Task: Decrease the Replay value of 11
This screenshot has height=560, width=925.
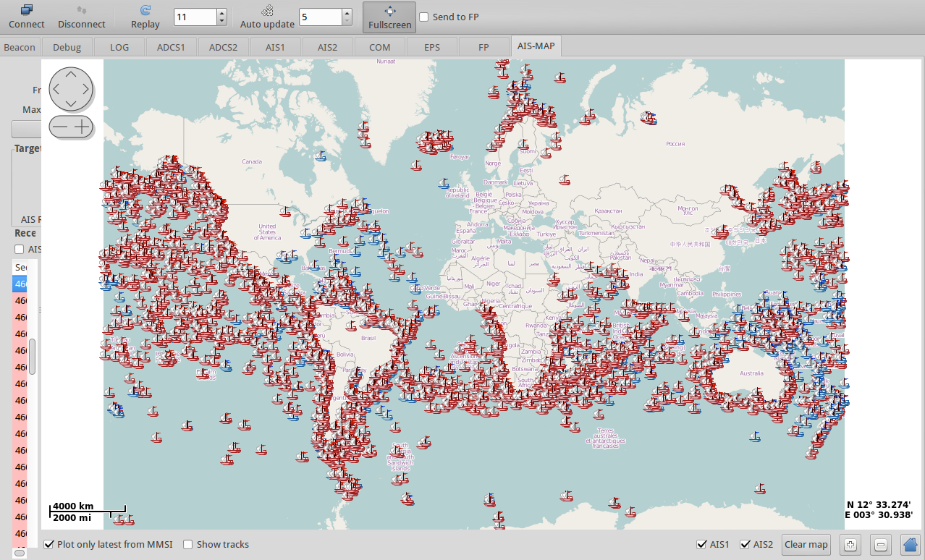Action: pos(221,21)
